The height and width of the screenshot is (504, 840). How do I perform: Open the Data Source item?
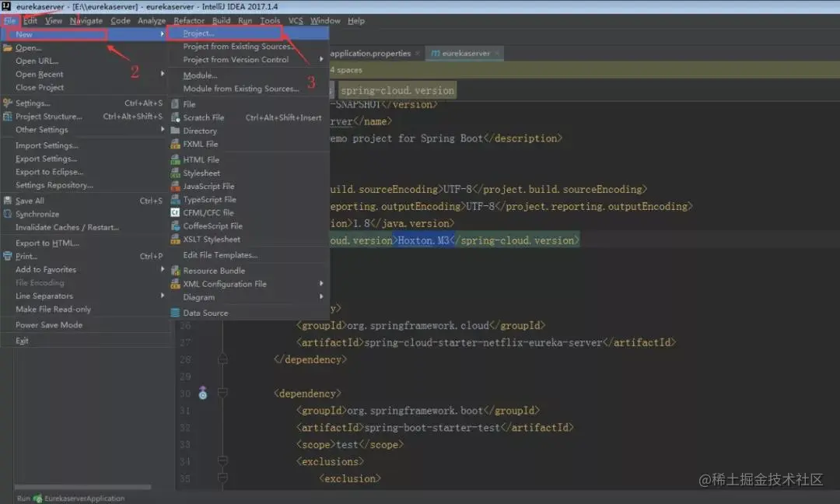click(x=205, y=313)
